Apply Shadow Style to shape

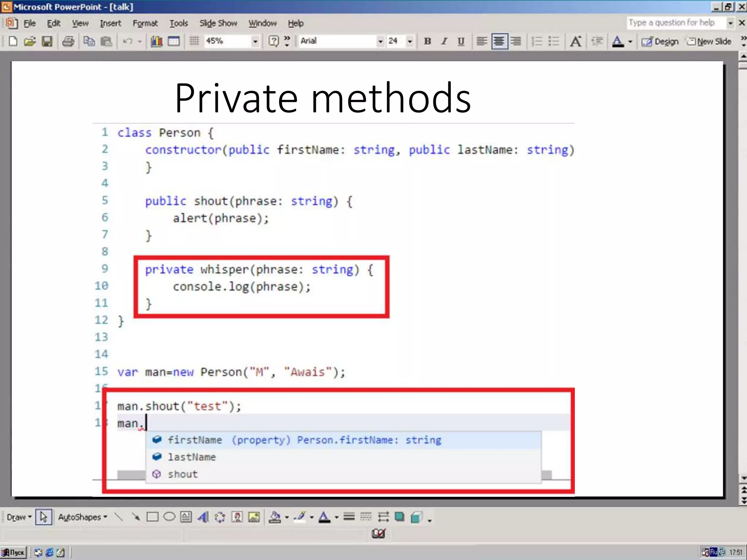(x=400, y=517)
